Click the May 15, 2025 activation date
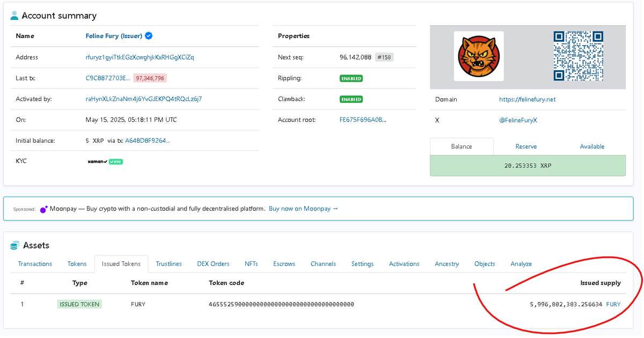Screen dimensions: 644x338 tap(131, 120)
